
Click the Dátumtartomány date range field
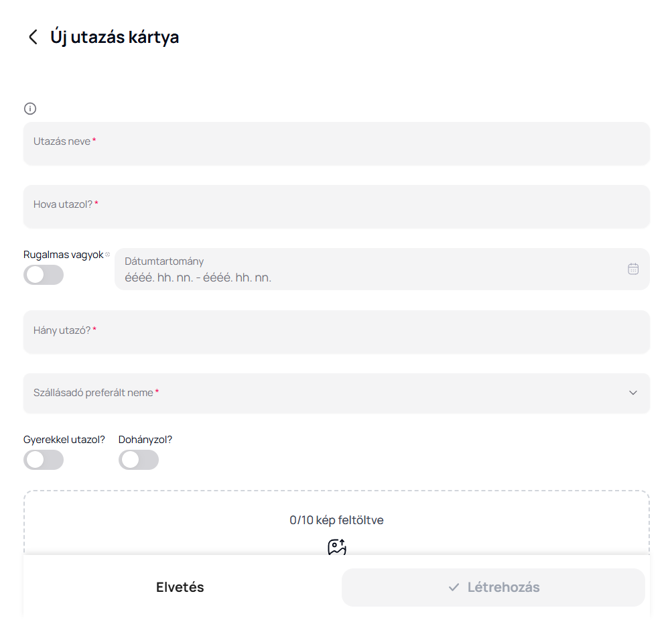coord(368,269)
